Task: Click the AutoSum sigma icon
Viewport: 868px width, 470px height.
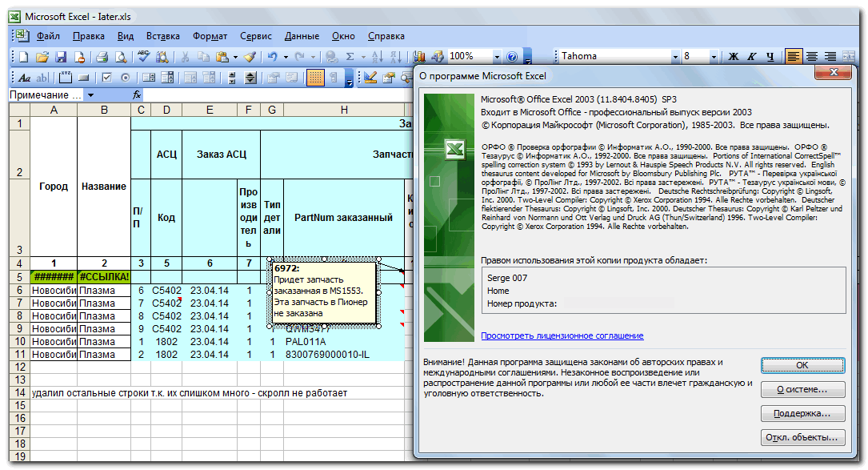Action: tap(350, 57)
